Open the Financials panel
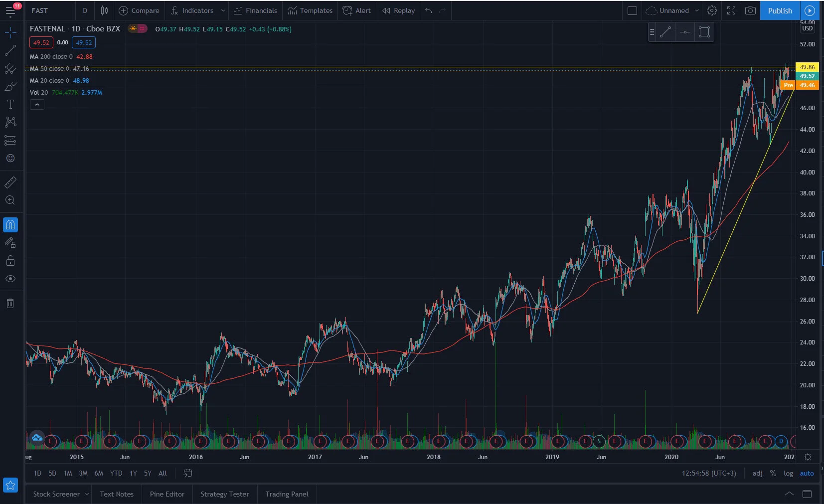This screenshot has height=504, width=824. coord(255,10)
